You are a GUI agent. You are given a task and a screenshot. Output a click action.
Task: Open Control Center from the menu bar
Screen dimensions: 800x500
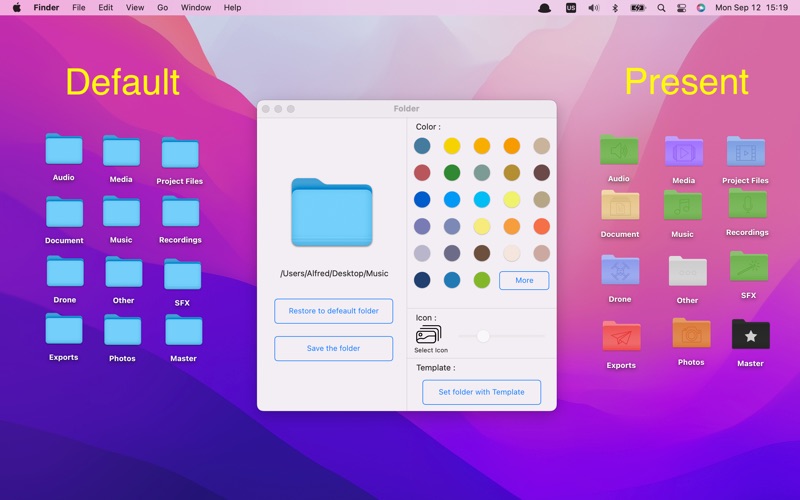[681, 7]
